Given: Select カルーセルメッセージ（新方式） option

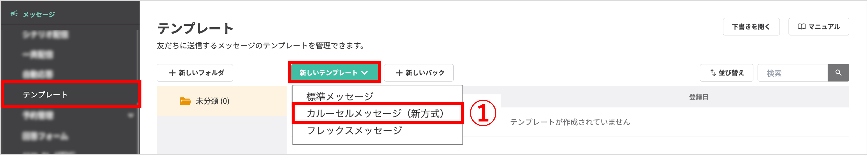Looking at the screenshot, I should coord(375,113).
